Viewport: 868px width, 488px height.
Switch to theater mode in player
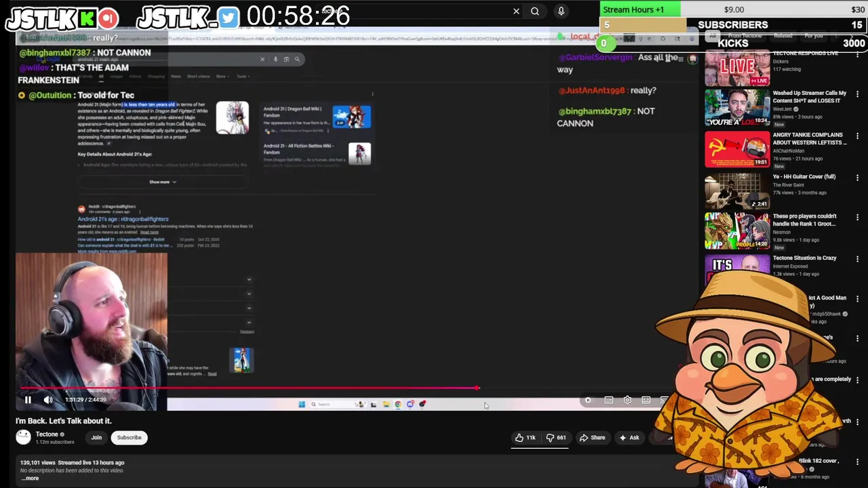[x=646, y=401]
